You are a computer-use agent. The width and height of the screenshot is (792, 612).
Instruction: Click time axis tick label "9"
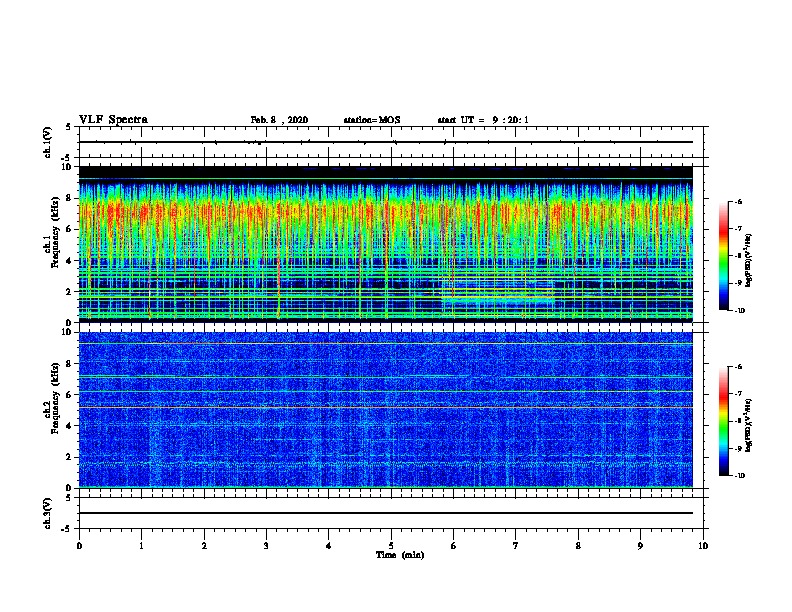[640, 546]
